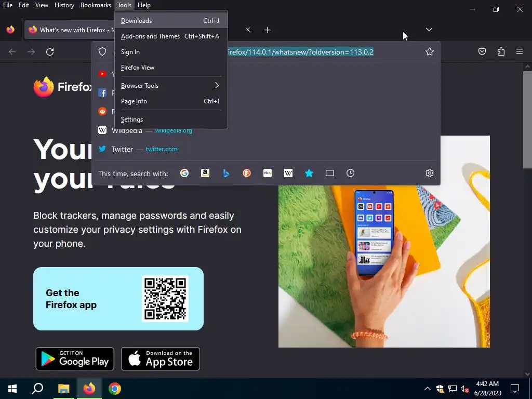Screen dimensions: 532x399
Task: Open Page Info menu entry
Action: click(x=170, y=101)
